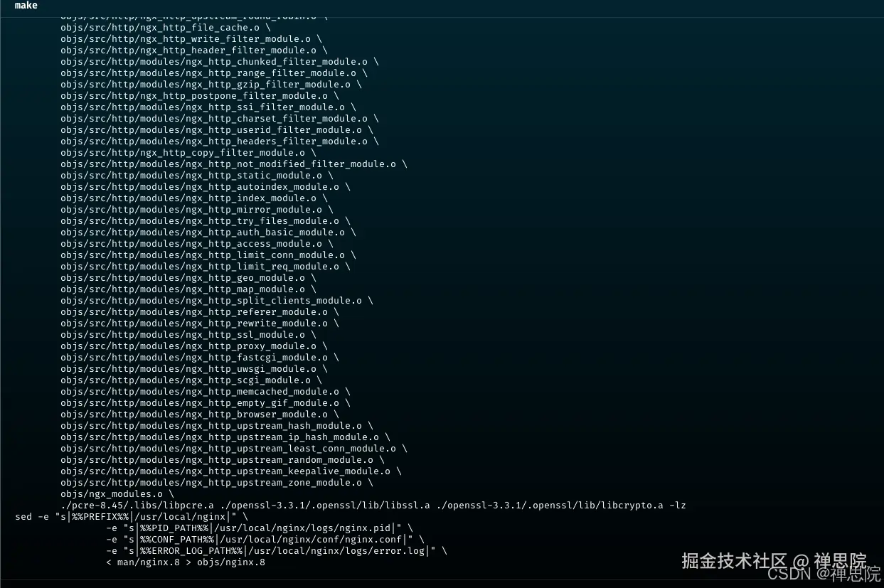The width and height of the screenshot is (884, 588).
Task: Select the ngx_http_geo_module.o line
Action: pos(188,278)
